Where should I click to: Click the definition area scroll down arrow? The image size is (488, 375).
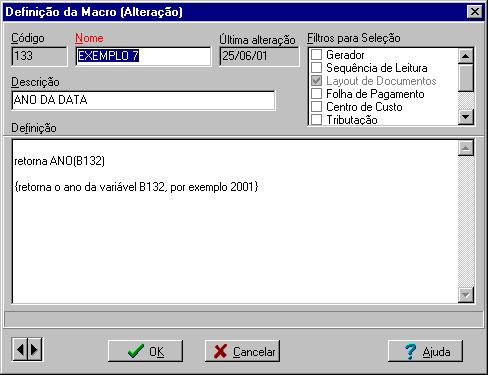466,295
